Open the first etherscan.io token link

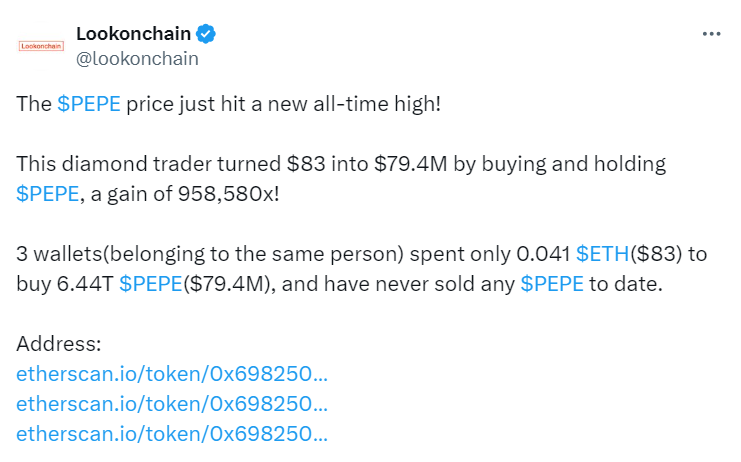pos(172,374)
